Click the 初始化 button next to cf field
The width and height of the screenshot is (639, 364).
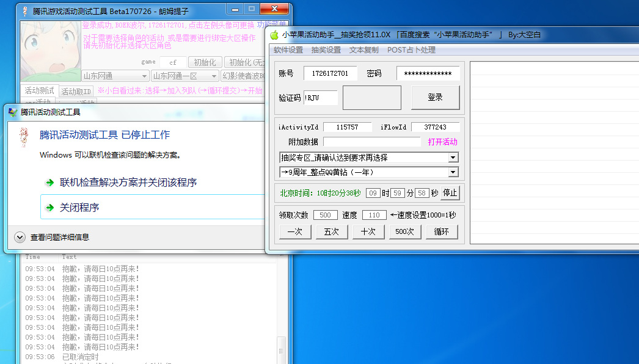click(x=205, y=62)
